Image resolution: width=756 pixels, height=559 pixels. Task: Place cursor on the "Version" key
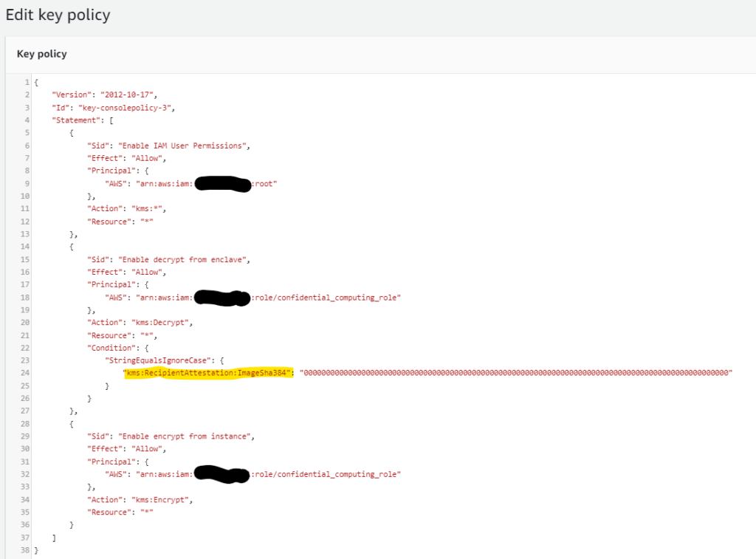[x=69, y=95]
